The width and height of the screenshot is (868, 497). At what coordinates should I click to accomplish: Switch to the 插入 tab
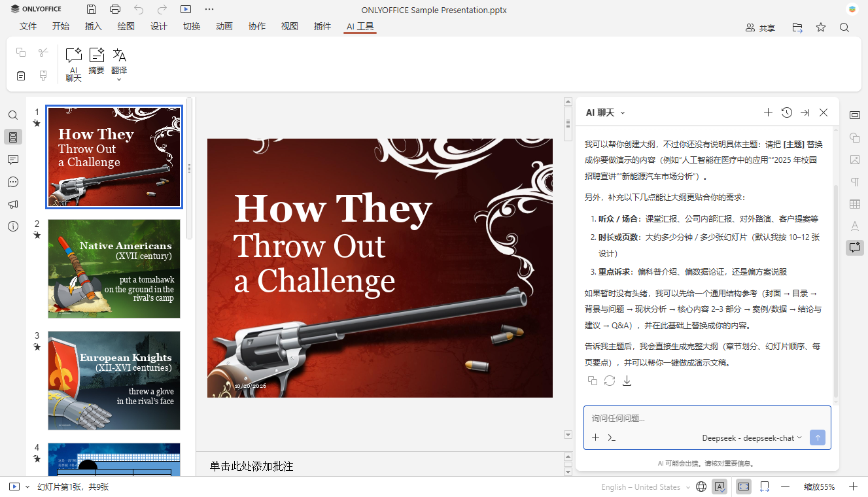pyautogui.click(x=94, y=26)
